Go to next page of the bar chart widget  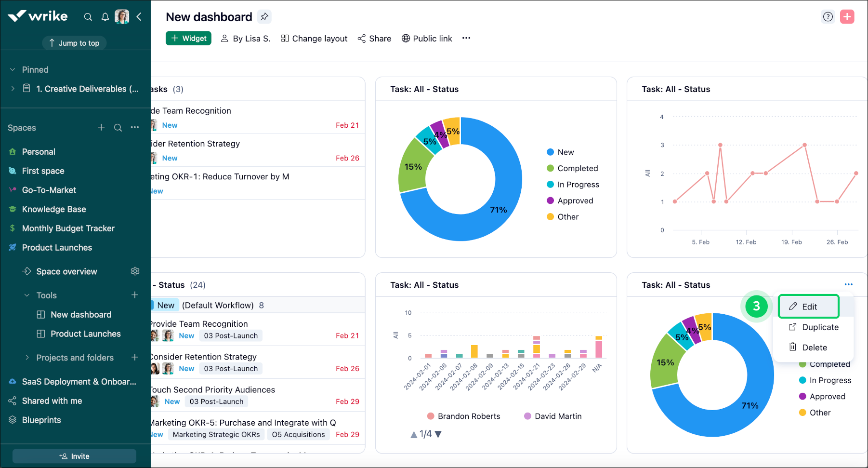point(437,434)
